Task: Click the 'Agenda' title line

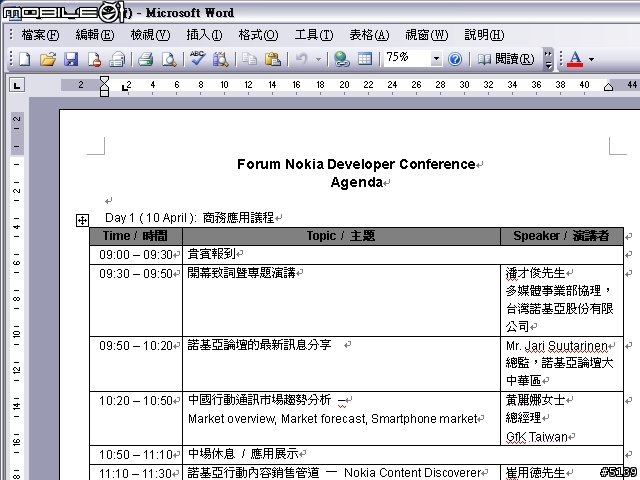Action: (357, 182)
